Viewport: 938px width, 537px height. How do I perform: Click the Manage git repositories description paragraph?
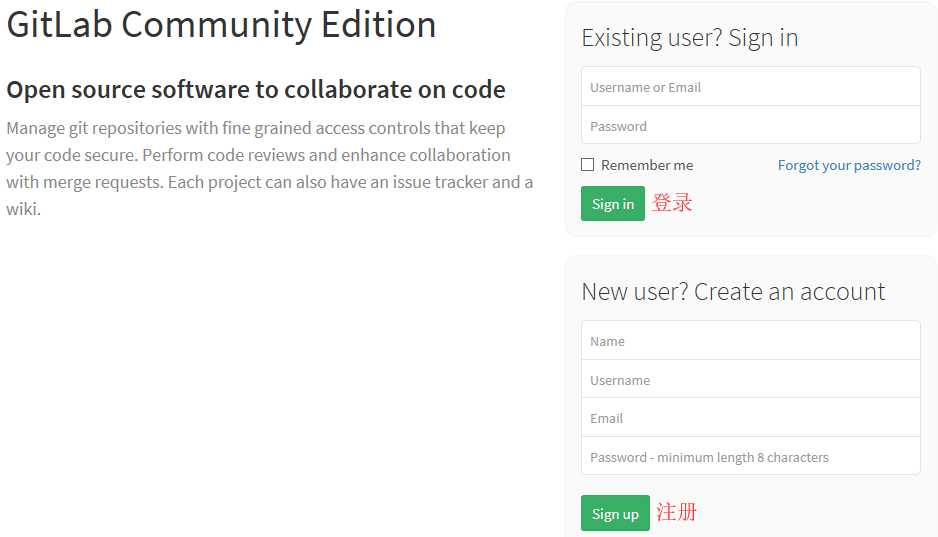click(x=269, y=168)
